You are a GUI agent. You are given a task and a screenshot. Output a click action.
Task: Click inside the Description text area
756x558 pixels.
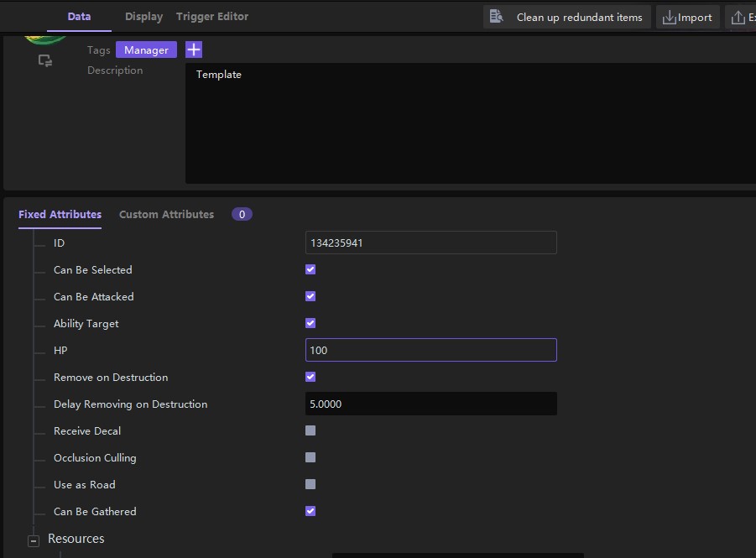tap(470, 126)
